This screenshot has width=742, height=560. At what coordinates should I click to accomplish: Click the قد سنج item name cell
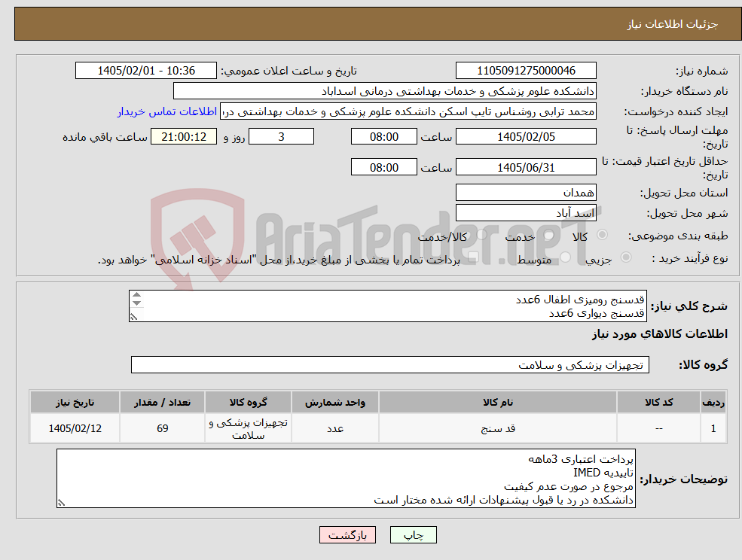click(498, 428)
